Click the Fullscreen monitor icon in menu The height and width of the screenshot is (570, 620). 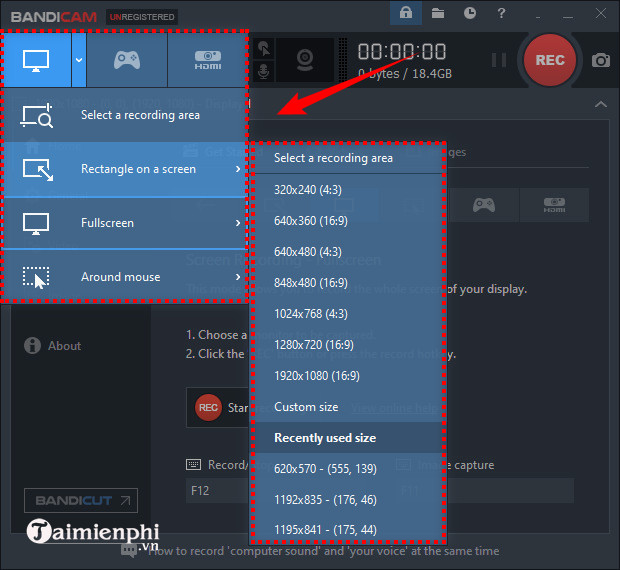(36, 223)
